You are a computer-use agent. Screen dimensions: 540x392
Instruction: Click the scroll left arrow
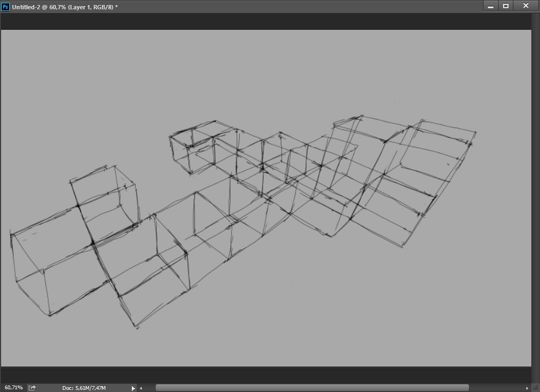coord(141,388)
